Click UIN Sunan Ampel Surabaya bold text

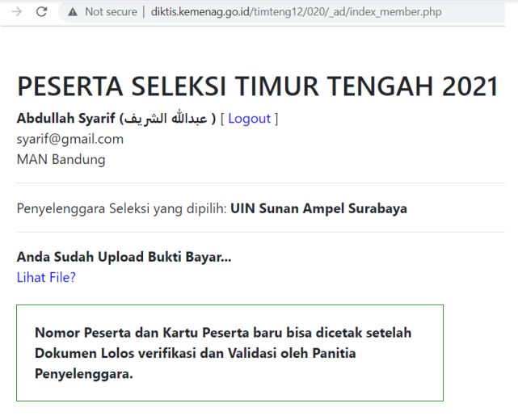tap(318, 208)
